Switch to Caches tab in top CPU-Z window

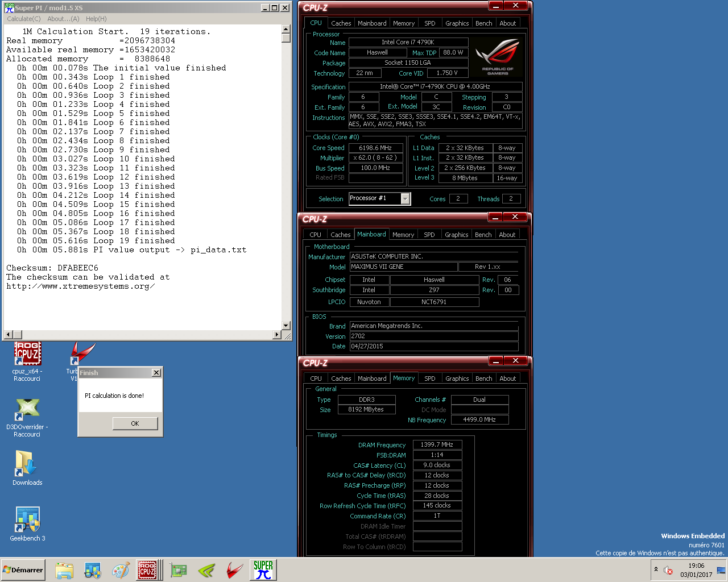coord(341,23)
